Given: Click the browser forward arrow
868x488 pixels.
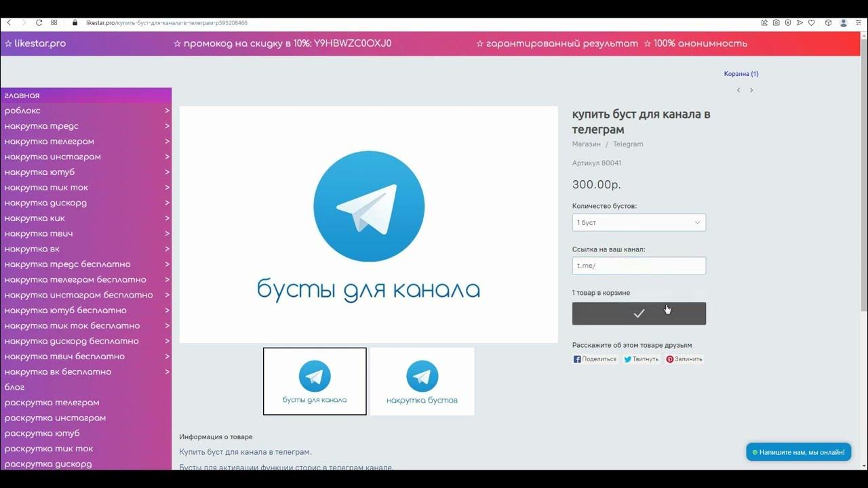Looking at the screenshot, I should click(24, 22).
